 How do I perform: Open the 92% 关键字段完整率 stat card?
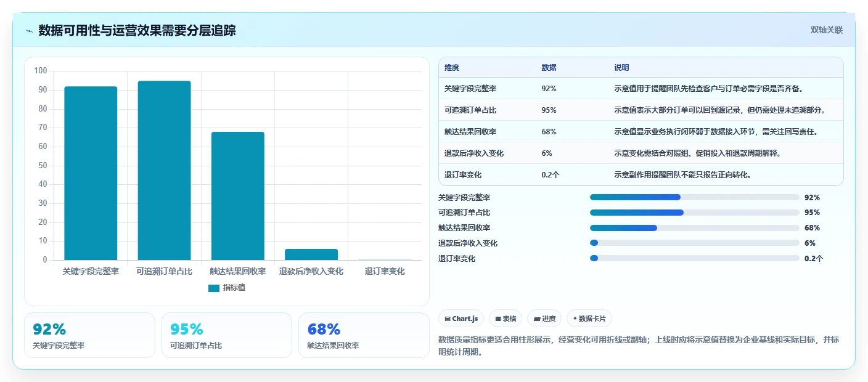point(89,335)
